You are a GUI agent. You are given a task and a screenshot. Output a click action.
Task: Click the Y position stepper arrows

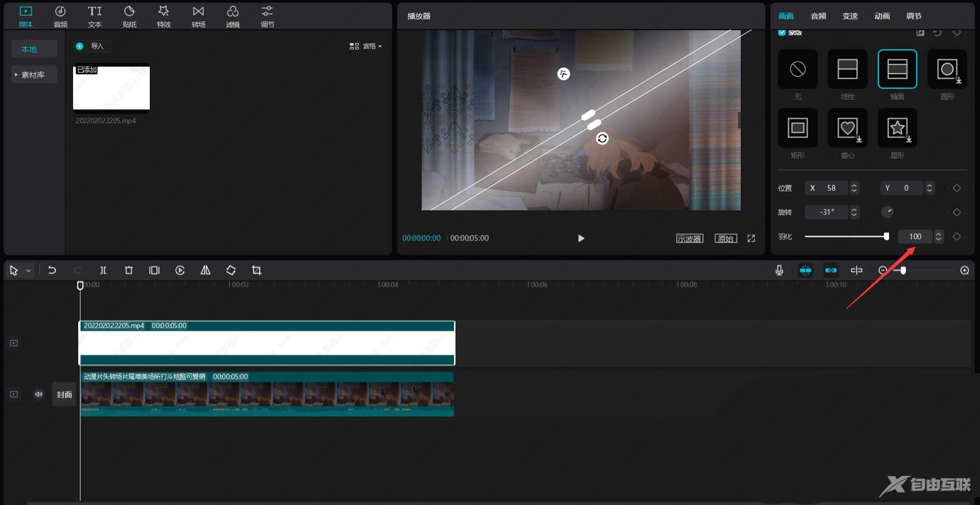(929, 188)
